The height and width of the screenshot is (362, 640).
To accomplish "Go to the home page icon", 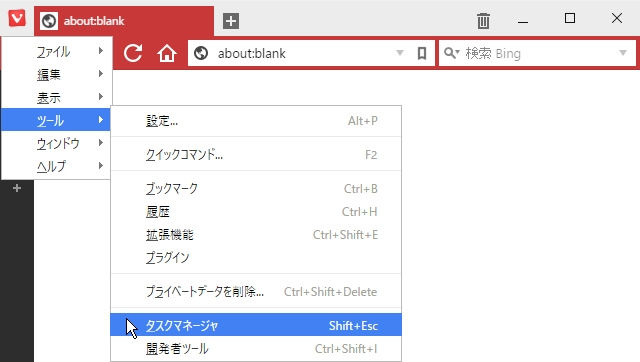I will 167,53.
